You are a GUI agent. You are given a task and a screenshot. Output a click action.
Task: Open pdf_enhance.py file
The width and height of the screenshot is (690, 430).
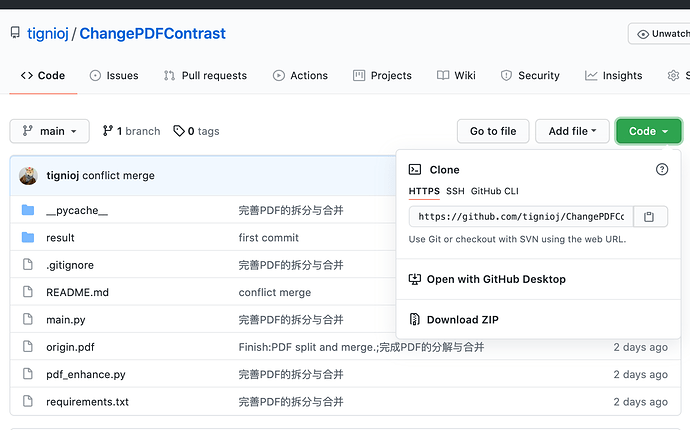pos(86,374)
